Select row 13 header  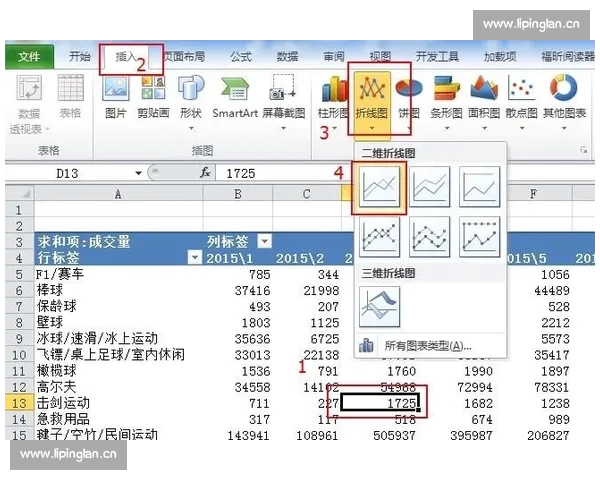point(20,403)
